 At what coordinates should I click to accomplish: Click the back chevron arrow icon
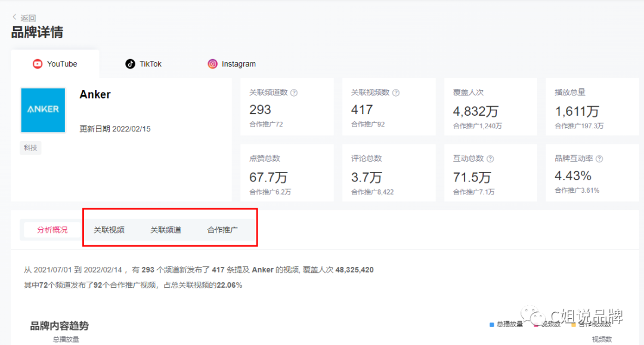point(14,17)
